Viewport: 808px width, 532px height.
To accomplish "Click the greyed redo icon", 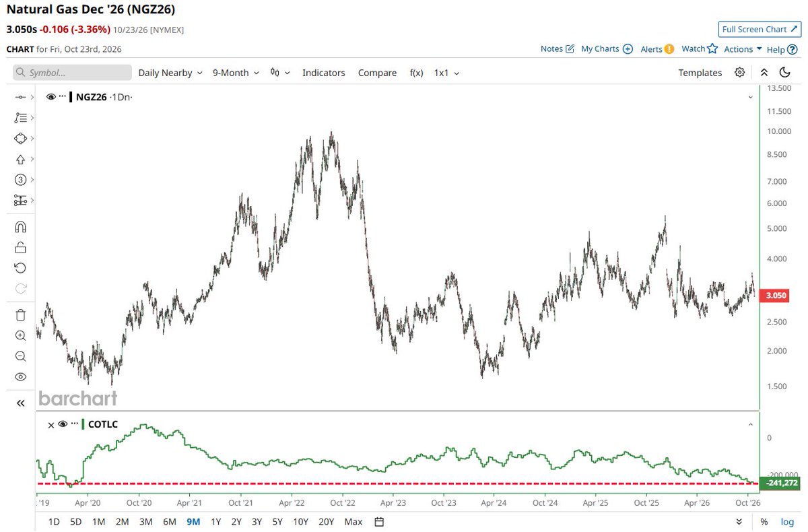I will (x=20, y=289).
